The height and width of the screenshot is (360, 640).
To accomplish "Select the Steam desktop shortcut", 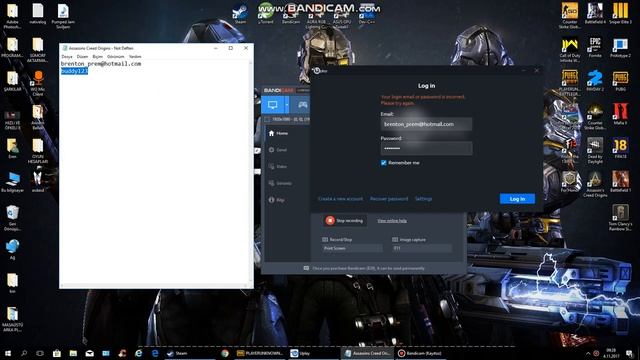I will coord(240,13).
